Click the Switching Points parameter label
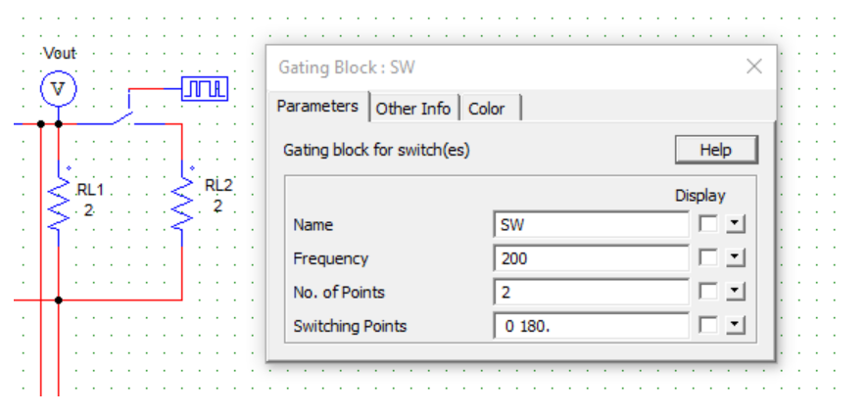The width and height of the screenshot is (868, 414). point(350,326)
